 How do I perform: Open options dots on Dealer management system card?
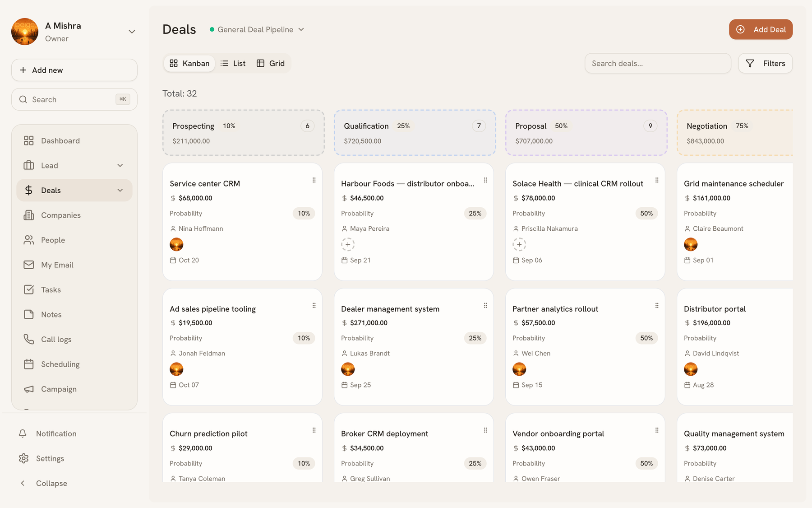485,305
